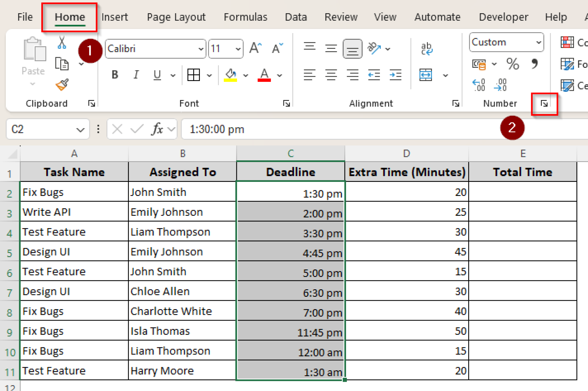
Task: Click the Copy icon
Action: click(x=61, y=64)
